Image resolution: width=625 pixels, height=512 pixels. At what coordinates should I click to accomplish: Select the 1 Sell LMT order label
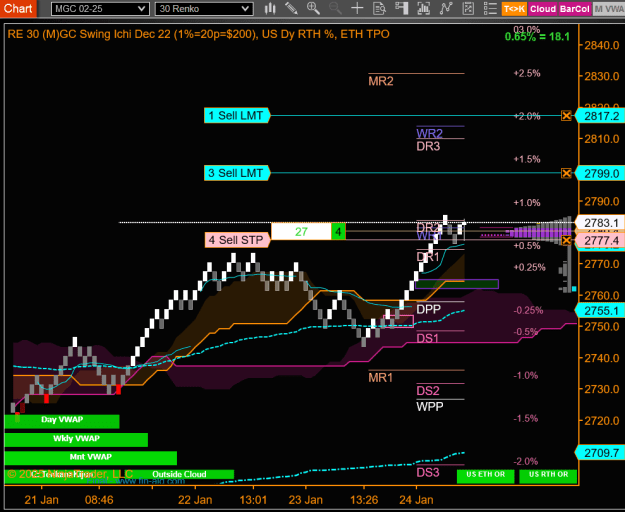[236, 116]
